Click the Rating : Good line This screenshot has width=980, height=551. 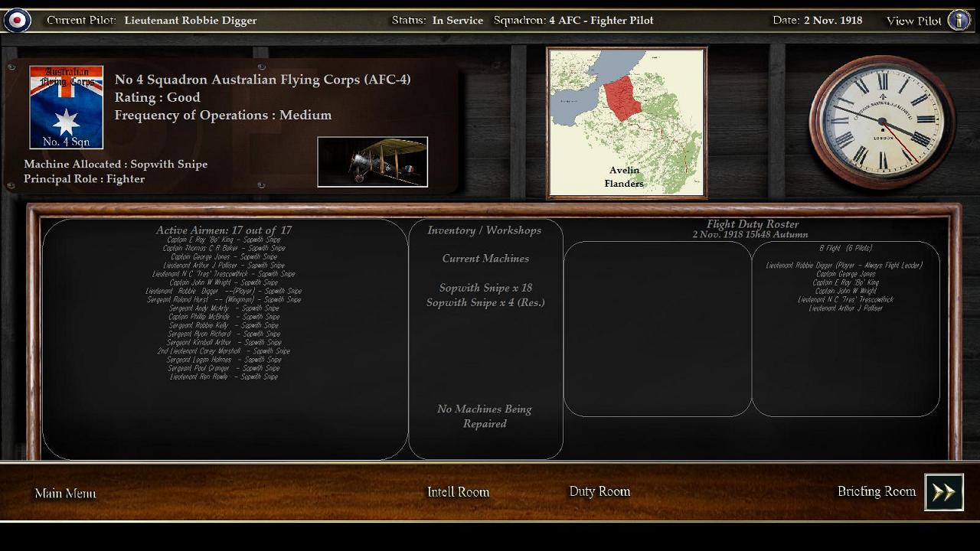[x=158, y=97]
